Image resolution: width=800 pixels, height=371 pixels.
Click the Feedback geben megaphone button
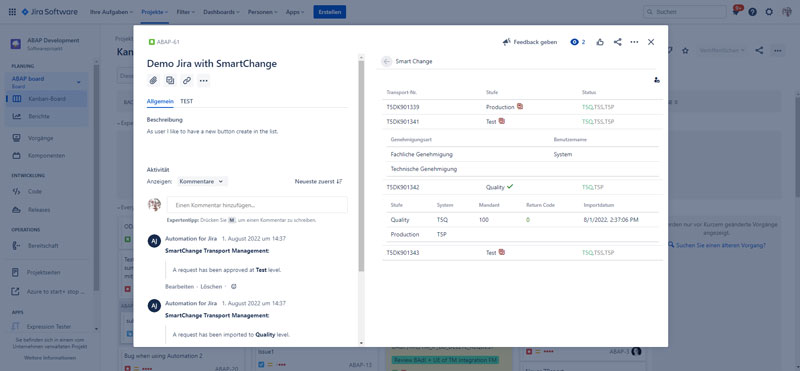click(530, 42)
